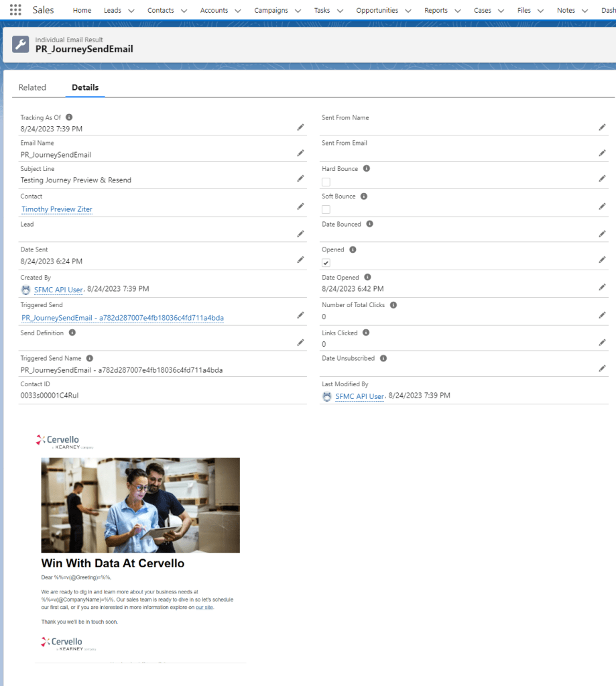Image resolution: width=616 pixels, height=686 pixels.
Task: Click edit pencil for Date Opened
Action: pos(602,287)
